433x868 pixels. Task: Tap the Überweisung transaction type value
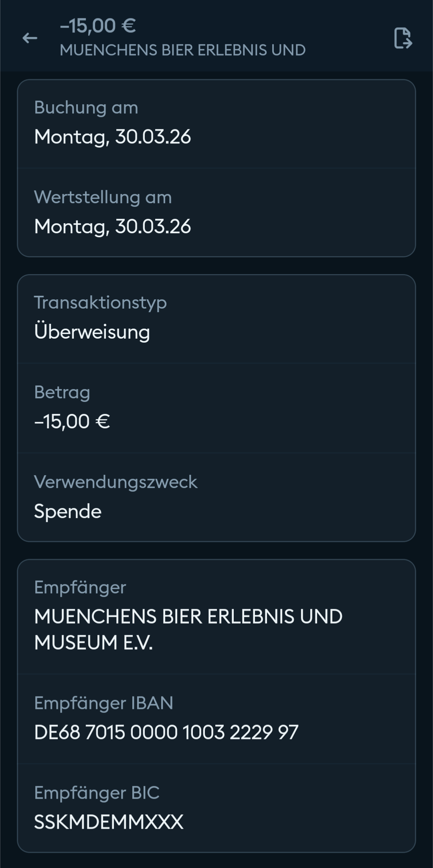(92, 332)
